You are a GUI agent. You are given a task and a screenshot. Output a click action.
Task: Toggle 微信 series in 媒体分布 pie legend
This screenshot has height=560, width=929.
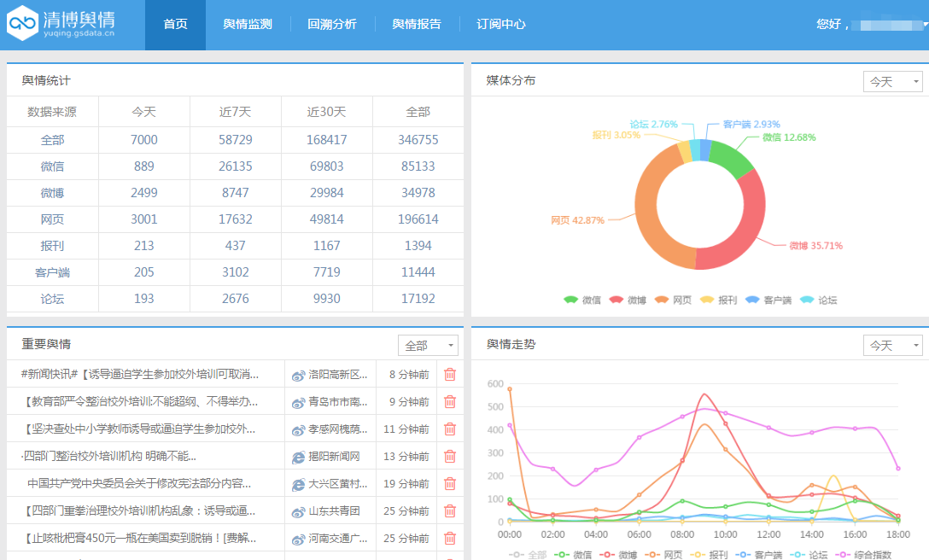pyautogui.click(x=581, y=300)
